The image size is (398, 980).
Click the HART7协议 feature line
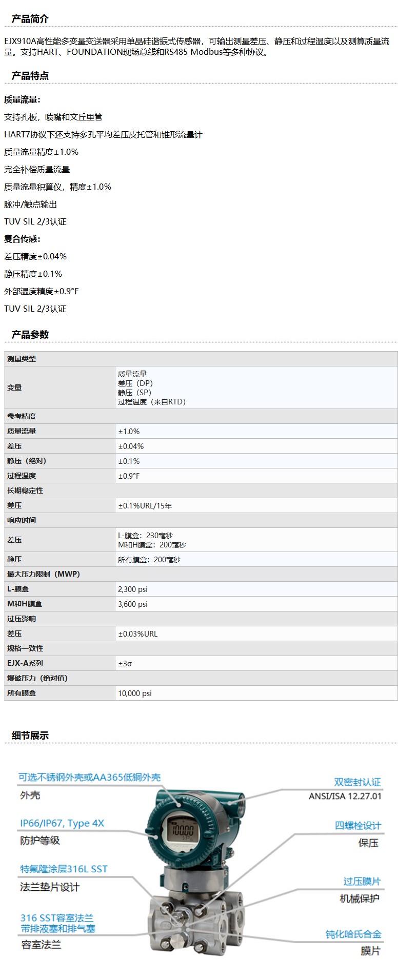coord(103,134)
